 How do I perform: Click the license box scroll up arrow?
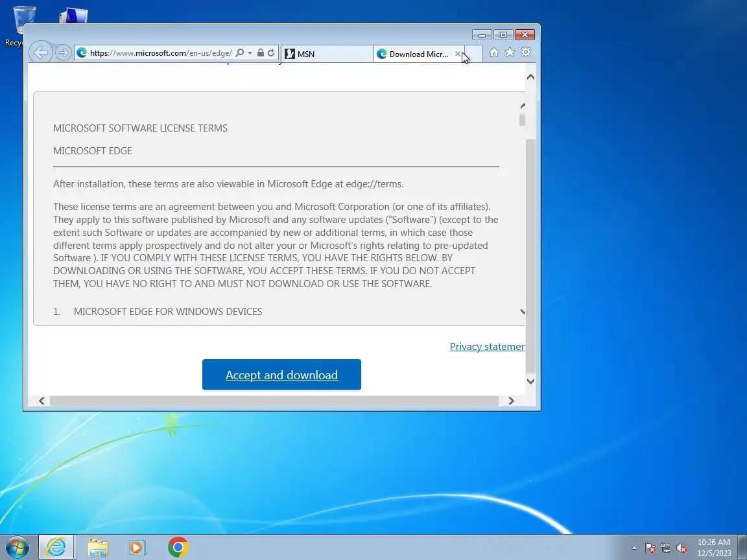tap(523, 106)
